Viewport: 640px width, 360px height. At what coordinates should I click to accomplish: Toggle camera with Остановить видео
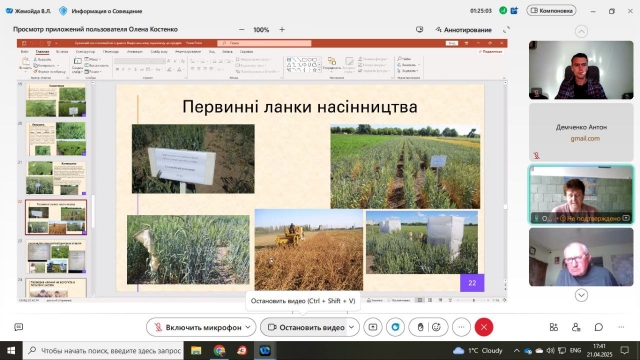pos(305,327)
